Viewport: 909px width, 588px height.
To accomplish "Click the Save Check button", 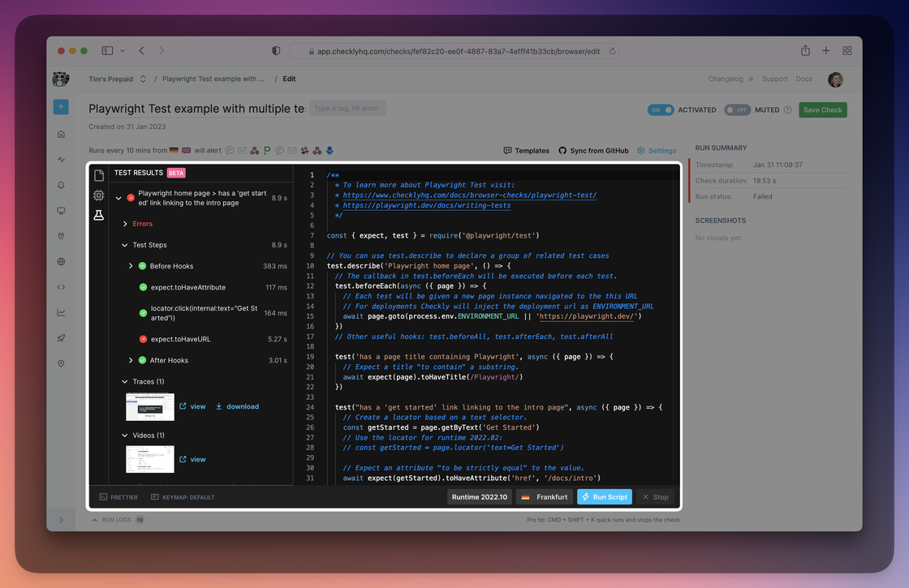I will [822, 109].
